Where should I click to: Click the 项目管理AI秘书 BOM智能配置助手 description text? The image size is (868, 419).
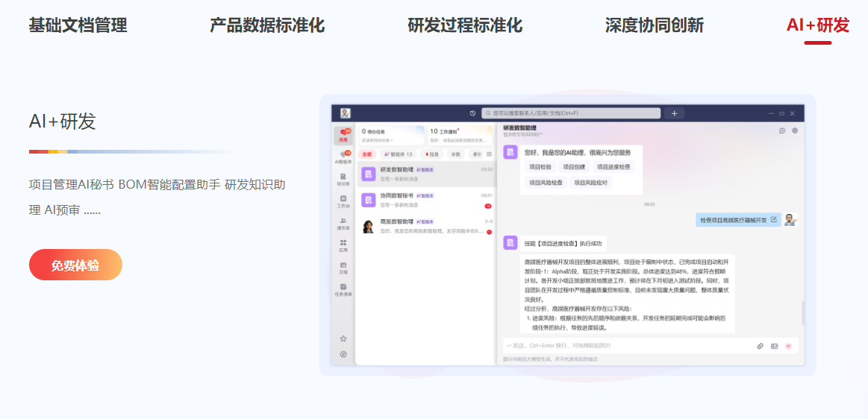[157, 198]
